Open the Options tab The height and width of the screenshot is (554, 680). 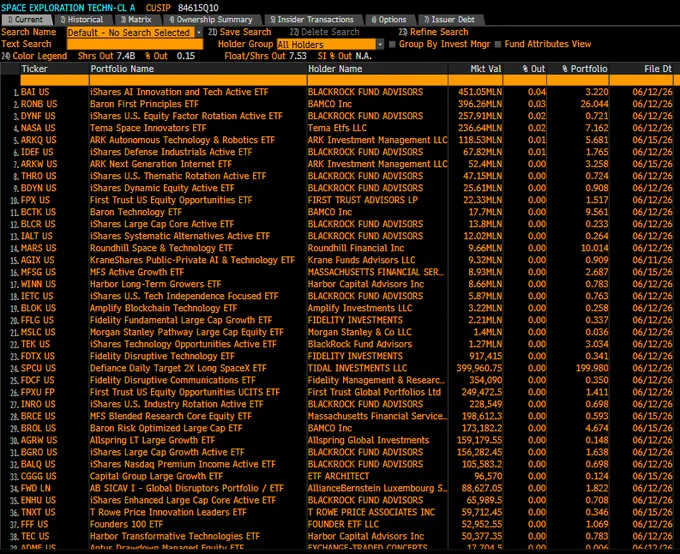389,20
